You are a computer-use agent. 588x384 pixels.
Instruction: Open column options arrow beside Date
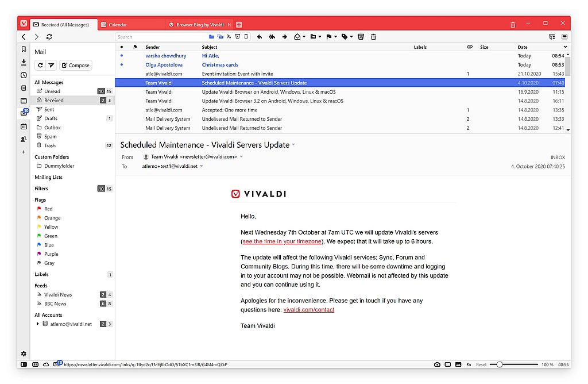click(565, 47)
